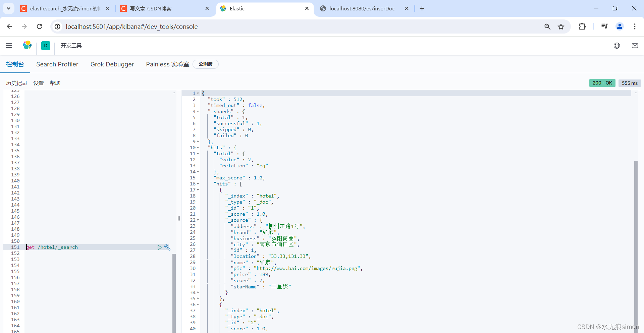Click the 555 ms response time badge

[630, 83]
